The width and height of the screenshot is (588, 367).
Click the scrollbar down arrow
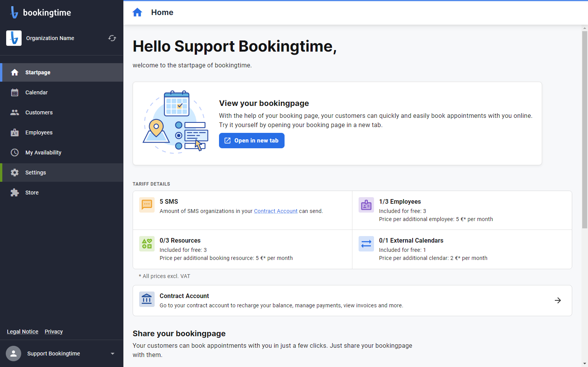[585, 364]
